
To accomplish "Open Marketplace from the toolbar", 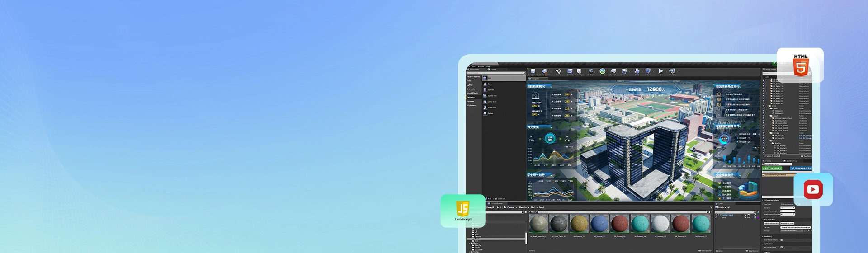I will (579, 72).
